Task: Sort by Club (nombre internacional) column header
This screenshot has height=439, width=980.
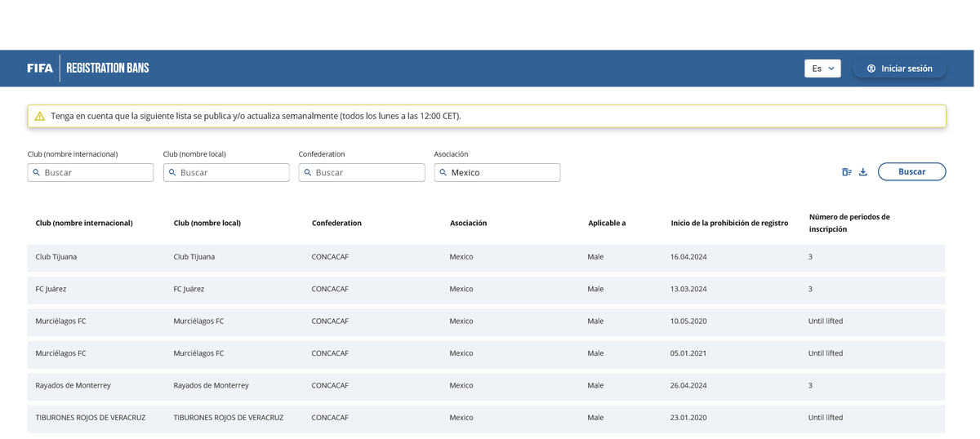Action: (84, 223)
